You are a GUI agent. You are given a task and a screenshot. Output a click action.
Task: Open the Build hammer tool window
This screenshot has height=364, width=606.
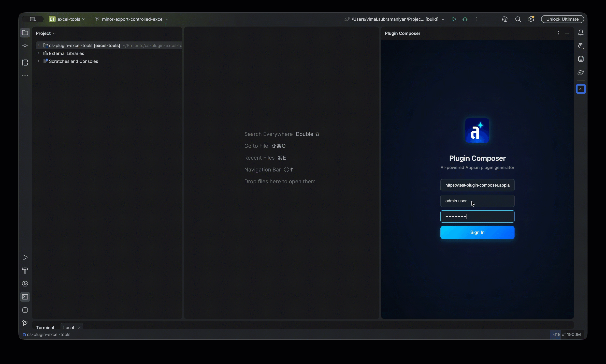[x=25, y=270]
